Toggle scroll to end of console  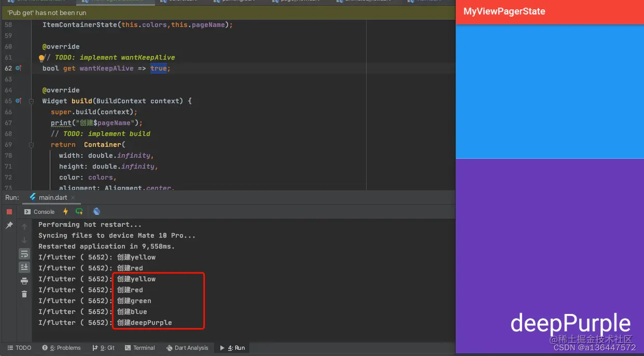pyautogui.click(x=24, y=267)
